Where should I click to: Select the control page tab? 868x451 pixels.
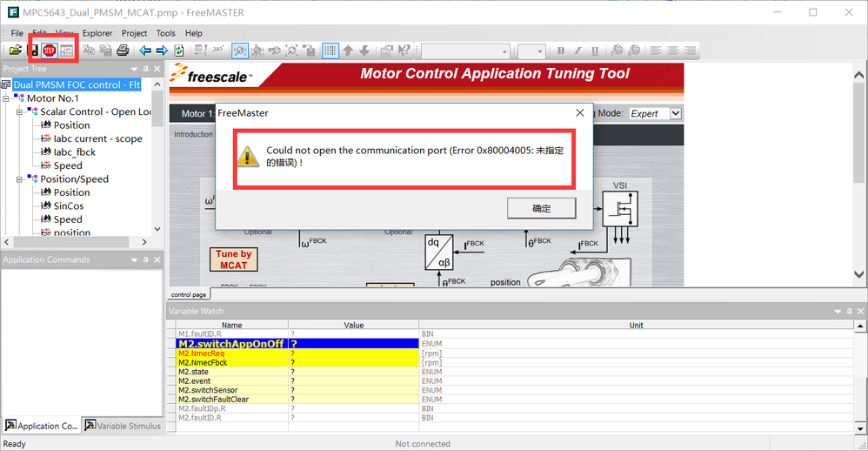(x=188, y=294)
